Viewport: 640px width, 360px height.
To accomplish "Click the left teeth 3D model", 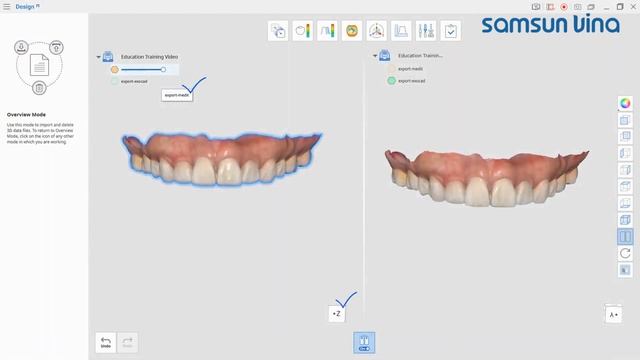I will point(222,159).
